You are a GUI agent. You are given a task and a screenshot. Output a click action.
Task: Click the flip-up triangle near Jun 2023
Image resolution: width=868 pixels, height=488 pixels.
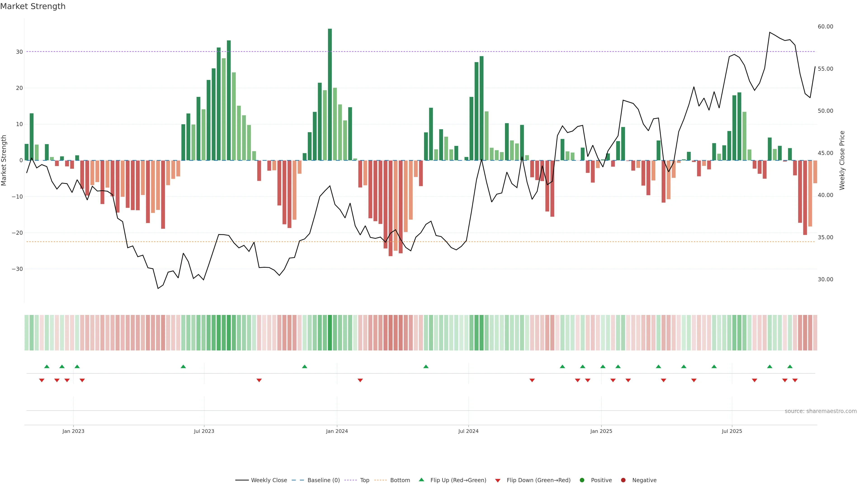tap(183, 366)
